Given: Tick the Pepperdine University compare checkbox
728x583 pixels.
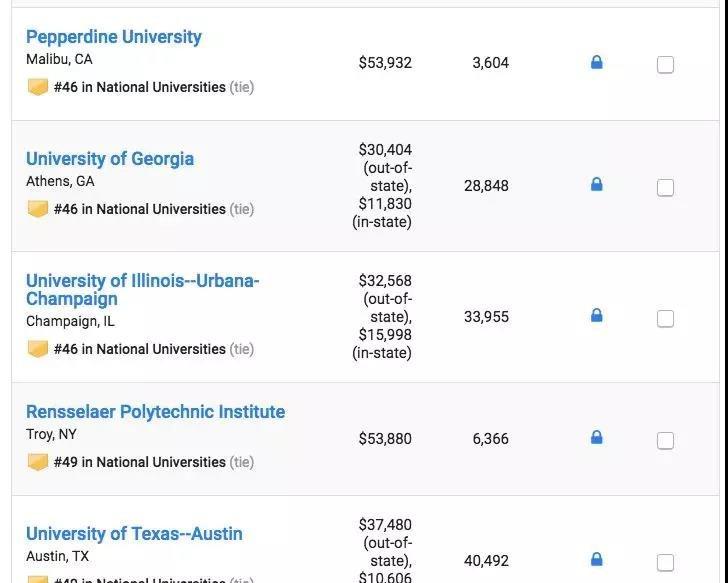Looking at the screenshot, I should [665, 65].
